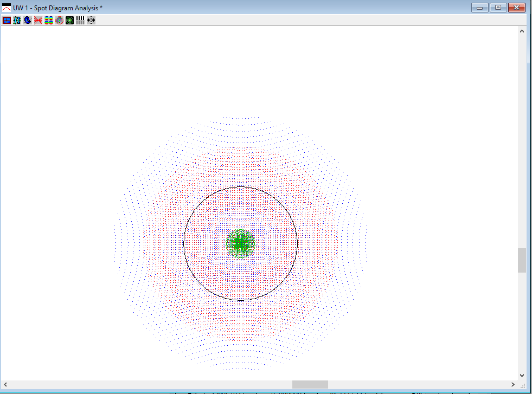532x394 pixels.
Task: Open the lens drawing toolbar icon
Action: pyautogui.click(x=17, y=20)
